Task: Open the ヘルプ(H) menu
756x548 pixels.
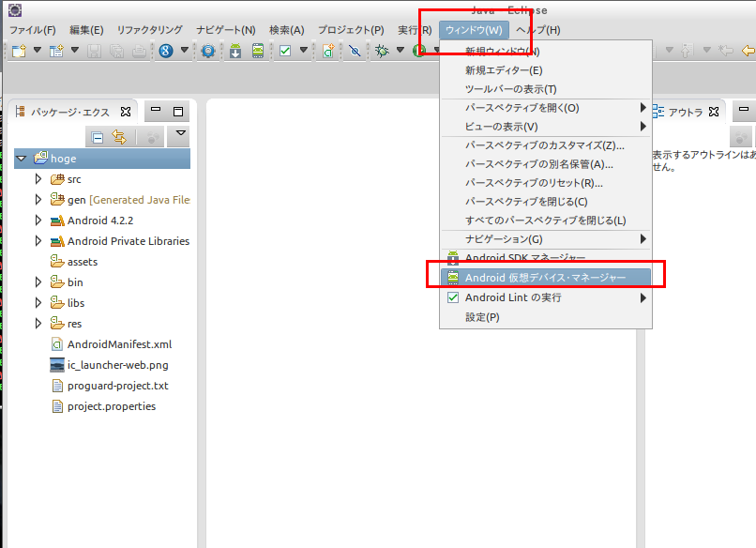Action: pos(538,30)
